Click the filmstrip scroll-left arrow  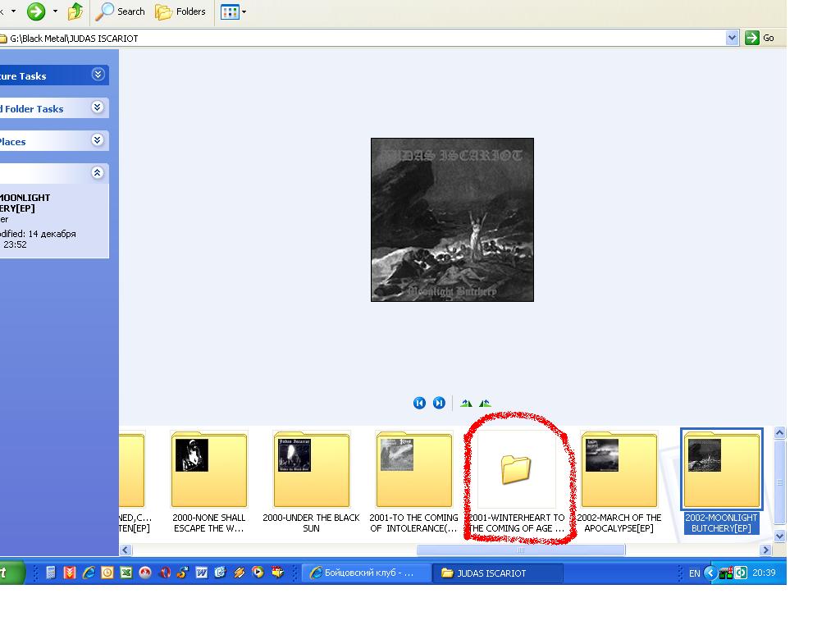click(x=126, y=550)
